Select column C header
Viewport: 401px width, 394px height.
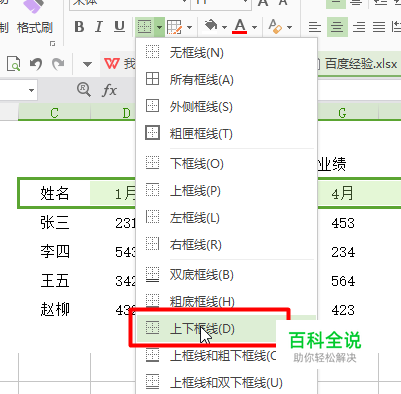click(54, 112)
